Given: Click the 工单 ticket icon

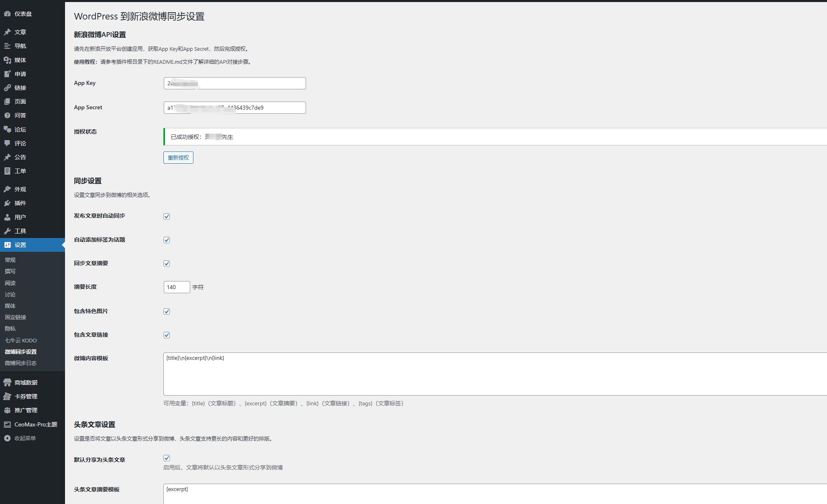Looking at the screenshot, I should [x=7, y=171].
